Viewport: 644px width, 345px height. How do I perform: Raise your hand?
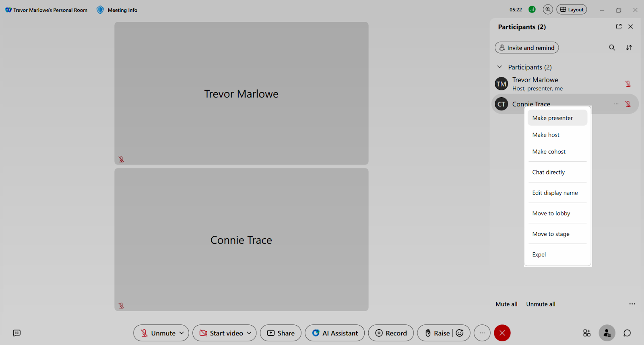click(x=437, y=333)
